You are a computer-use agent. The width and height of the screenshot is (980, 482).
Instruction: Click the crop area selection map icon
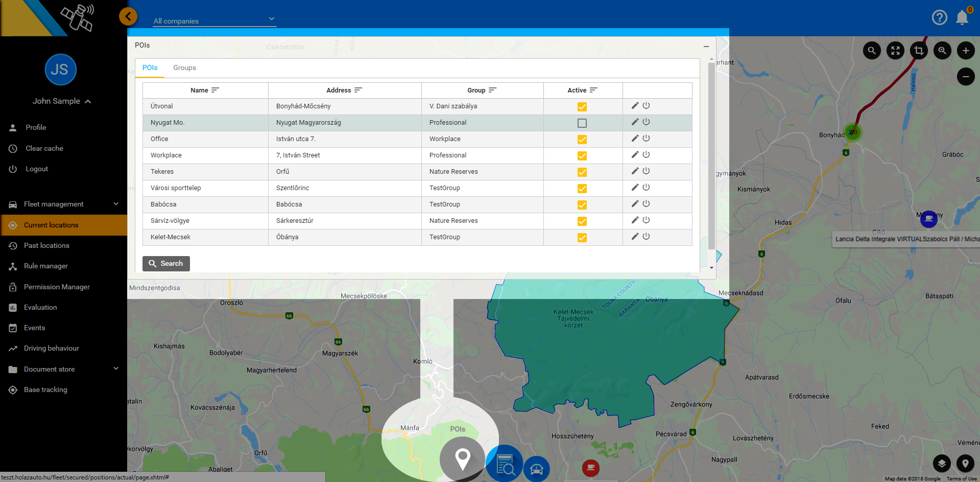click(919, 51)
